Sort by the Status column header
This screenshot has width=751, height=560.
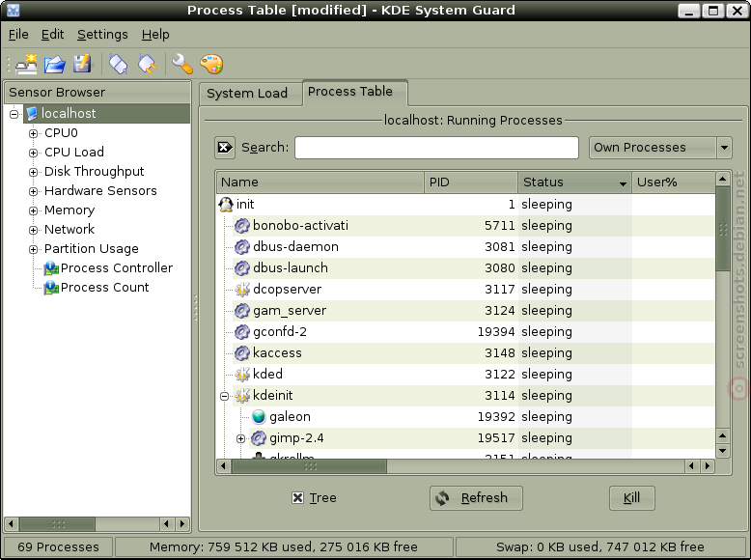coord(574,182)
